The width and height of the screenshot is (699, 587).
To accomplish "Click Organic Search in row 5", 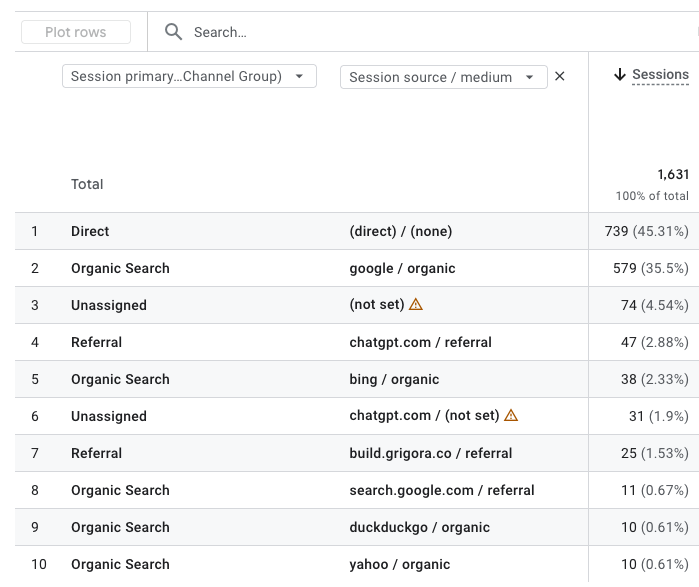I will pos(120,379).
